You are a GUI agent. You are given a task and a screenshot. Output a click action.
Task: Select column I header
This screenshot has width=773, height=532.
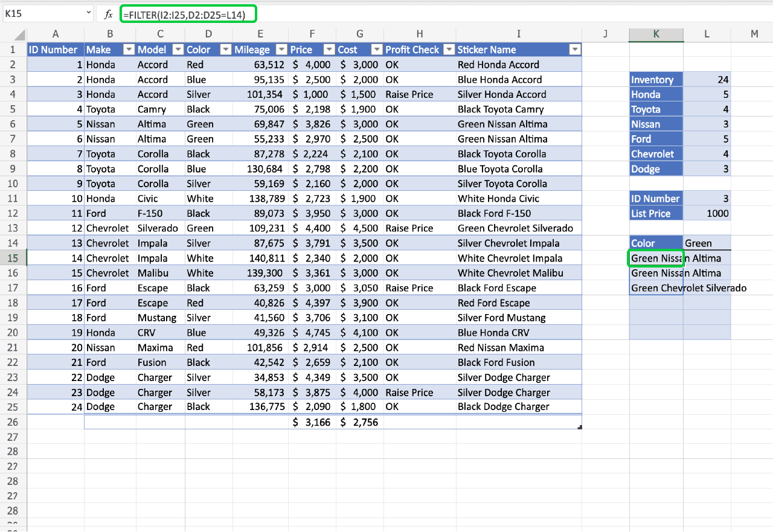(x=519, y=34)
